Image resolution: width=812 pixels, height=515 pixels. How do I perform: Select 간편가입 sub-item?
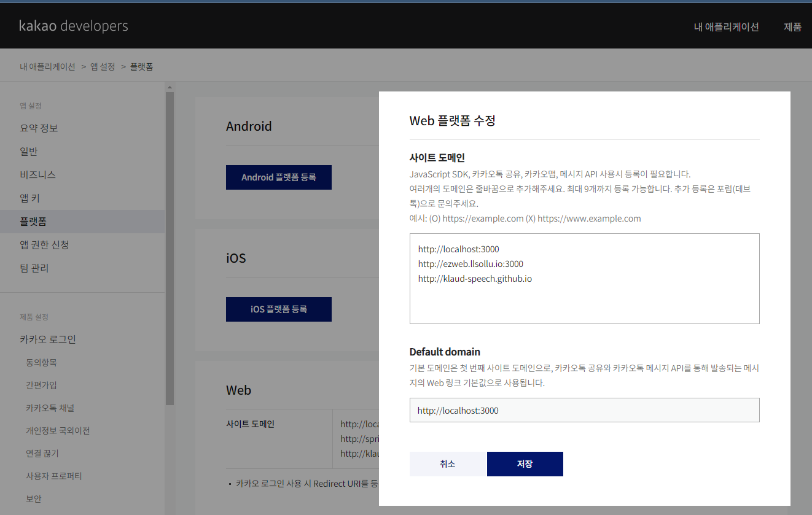click(41, 385)
